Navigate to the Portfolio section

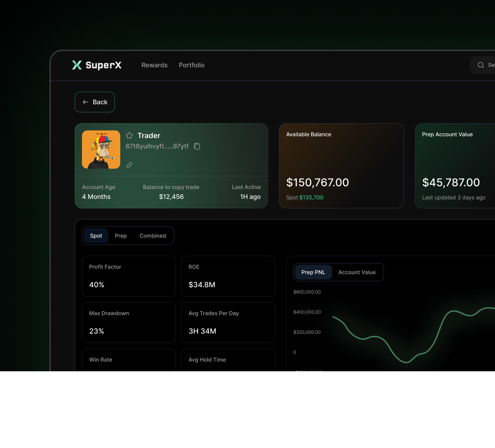(x=191, y=65)
